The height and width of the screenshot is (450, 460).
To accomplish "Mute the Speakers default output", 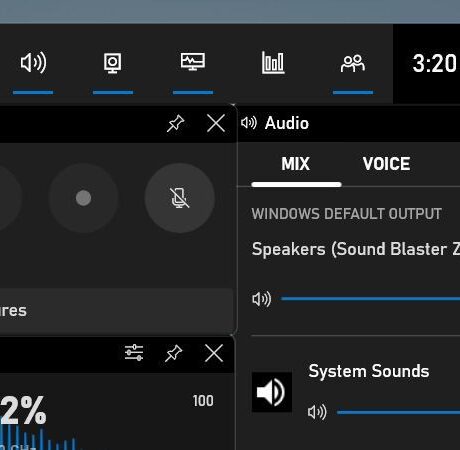I will (x=262, y=299).
